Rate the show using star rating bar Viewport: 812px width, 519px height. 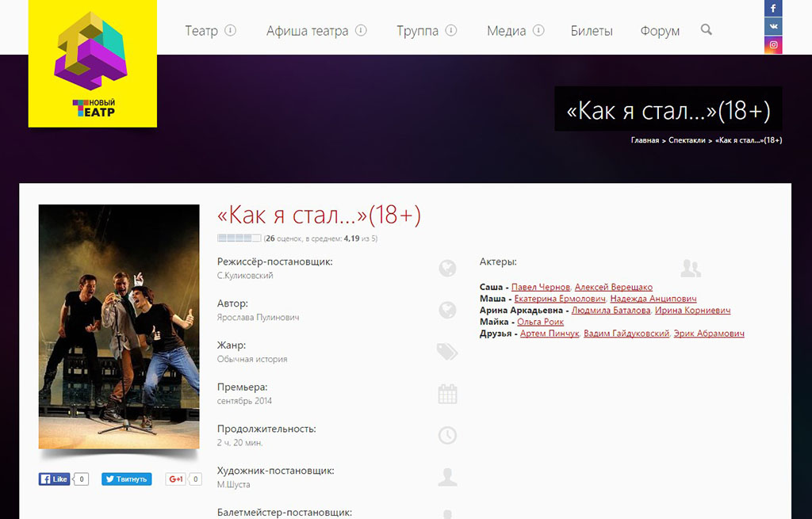(x=239, y=238)
